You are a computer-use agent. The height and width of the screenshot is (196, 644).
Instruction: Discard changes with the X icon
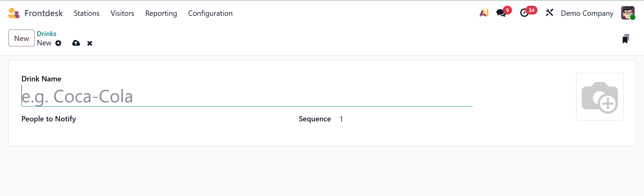click(x=90, y=43)
